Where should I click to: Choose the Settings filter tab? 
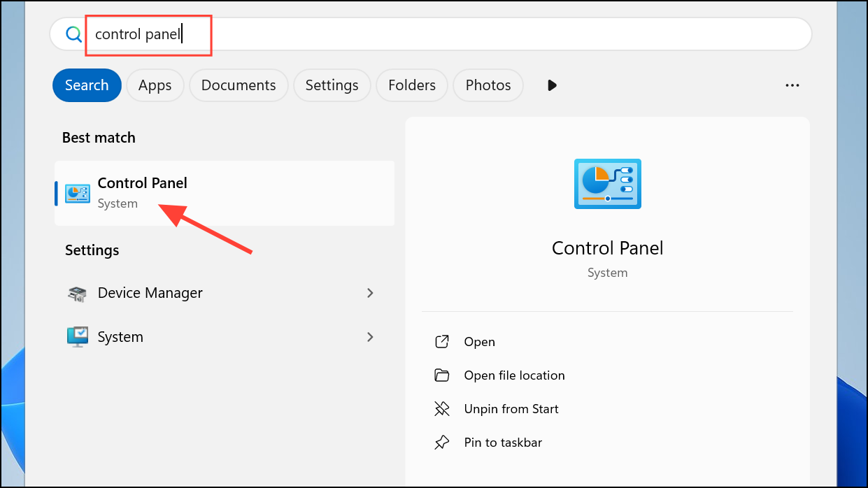pyautogui.click(x=332, y=85)
